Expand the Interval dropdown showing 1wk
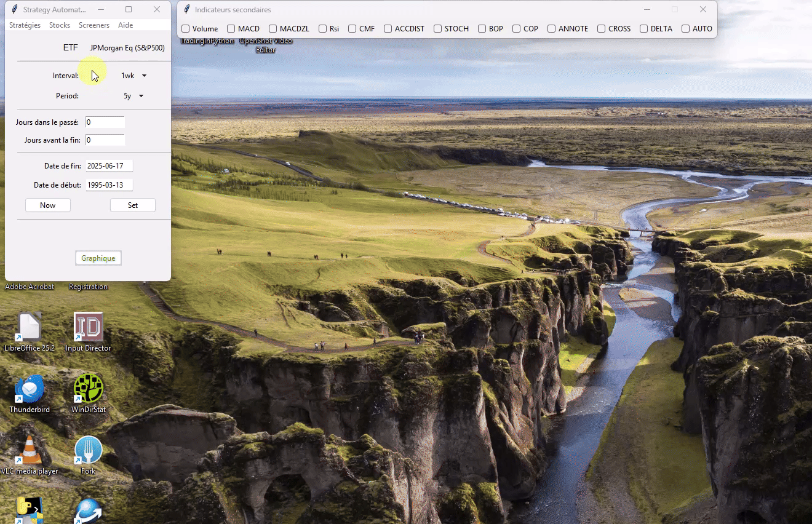This screenshot has height=524, width=812. pos(134,76)
